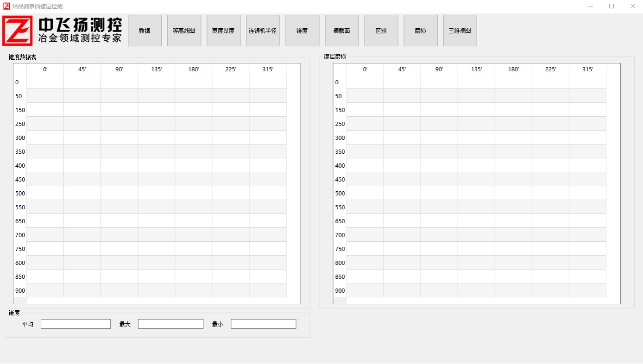Select 45' column header in 镀层磨损 table
This screenshot has width=643, height=364.
402,69
